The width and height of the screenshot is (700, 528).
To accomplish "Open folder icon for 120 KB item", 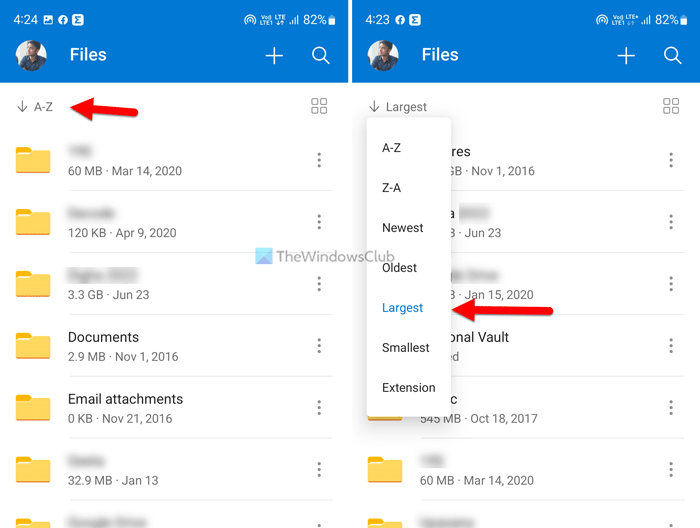I will click(33, 222).
